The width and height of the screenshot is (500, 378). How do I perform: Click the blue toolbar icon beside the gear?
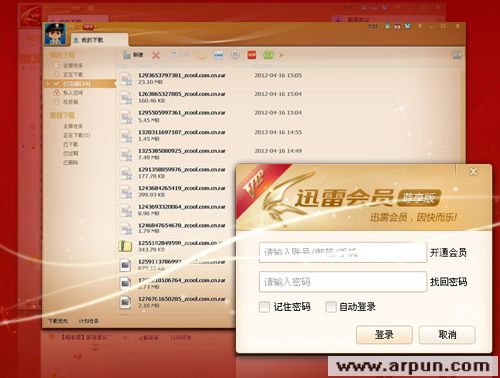(x=218, y=55)
